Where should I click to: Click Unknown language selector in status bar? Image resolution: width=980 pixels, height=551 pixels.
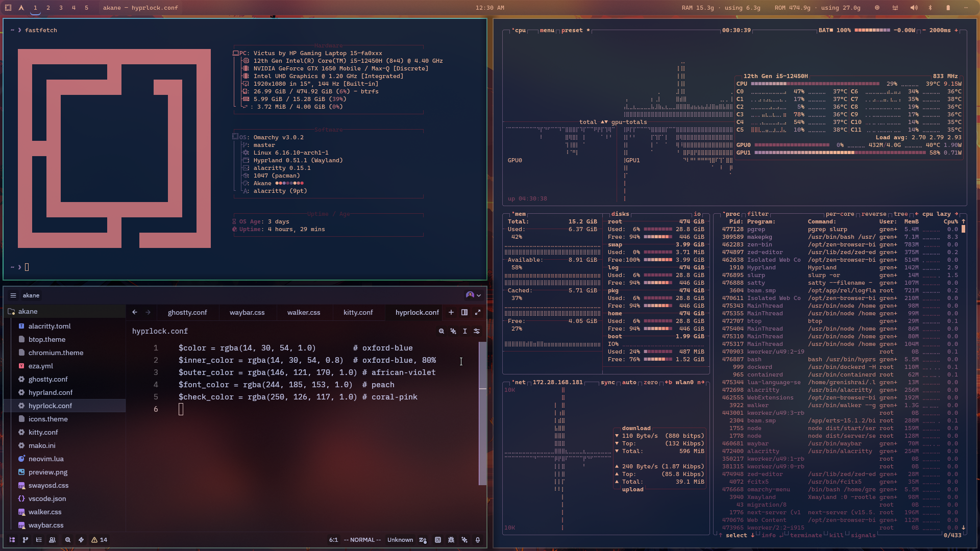[400, 540]
